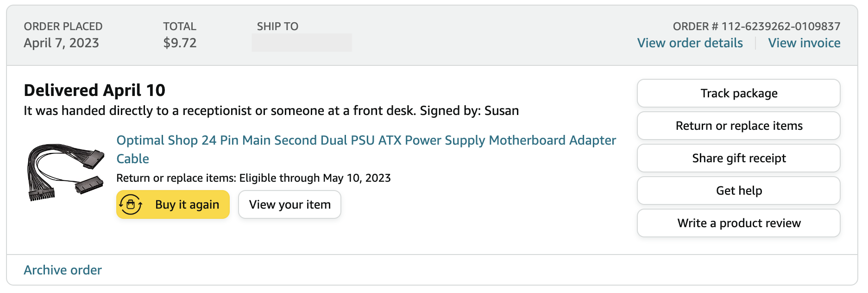This screenshot has width=868, height=293.
Task: Archive this order via Archive order link
Action: point(63,270)
